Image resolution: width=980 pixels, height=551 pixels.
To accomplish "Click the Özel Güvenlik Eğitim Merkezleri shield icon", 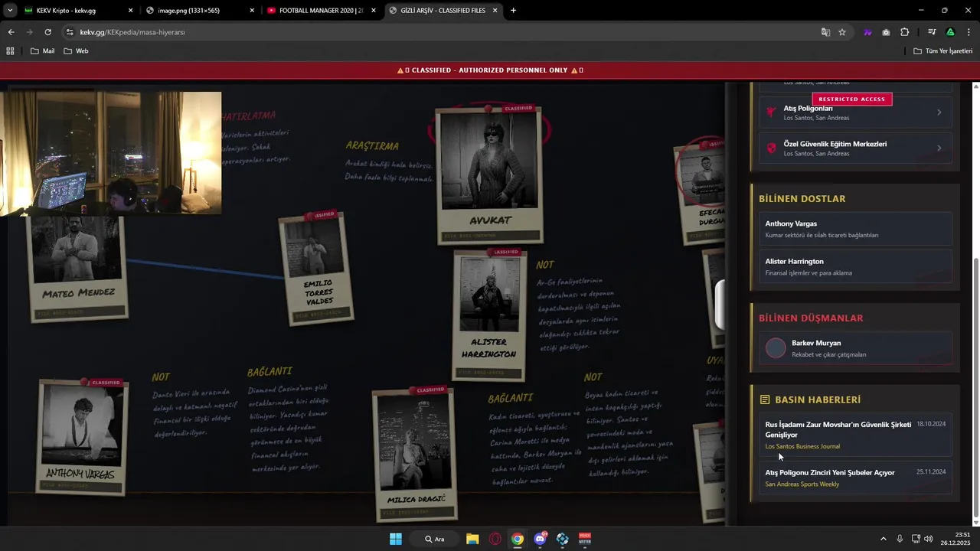I will pyautogui.click(x=772, y=148).
